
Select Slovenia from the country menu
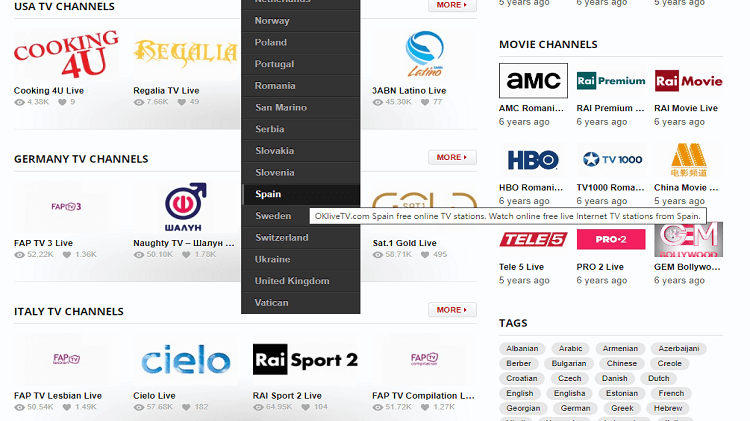(x=300, y=172)
